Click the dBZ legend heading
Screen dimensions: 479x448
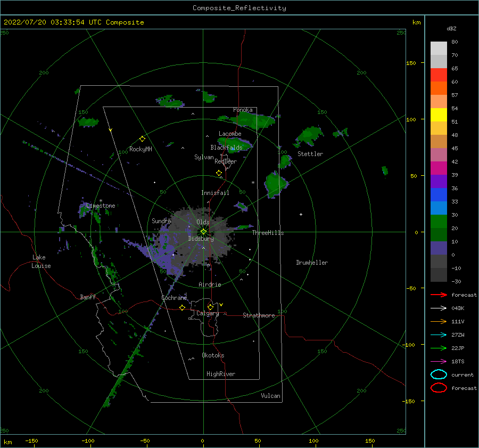click(451, 29)
